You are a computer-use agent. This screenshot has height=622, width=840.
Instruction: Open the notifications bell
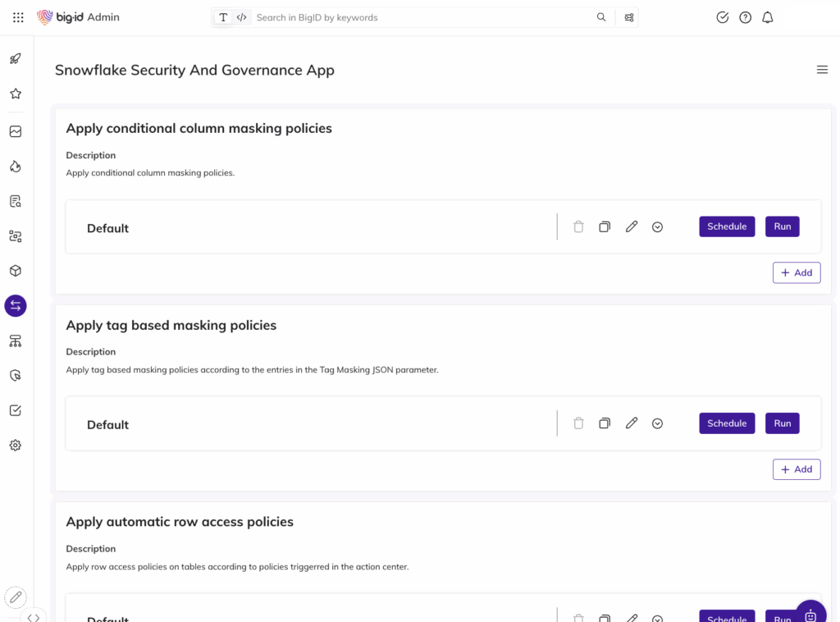768,18
